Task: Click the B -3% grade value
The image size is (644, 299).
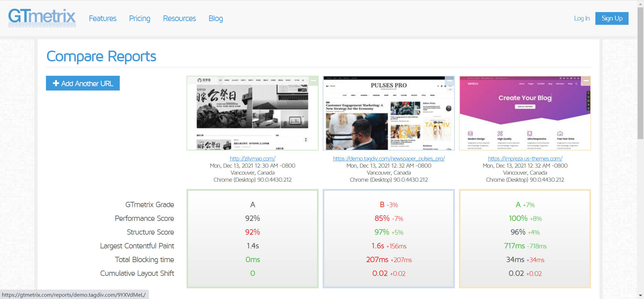Action: pyautogui.click(x=389, y=204)
